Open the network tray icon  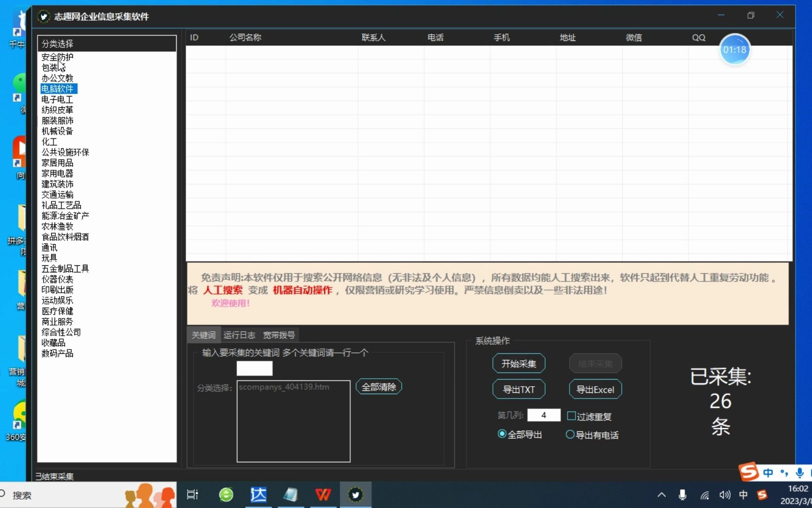(x=704, y=495)
